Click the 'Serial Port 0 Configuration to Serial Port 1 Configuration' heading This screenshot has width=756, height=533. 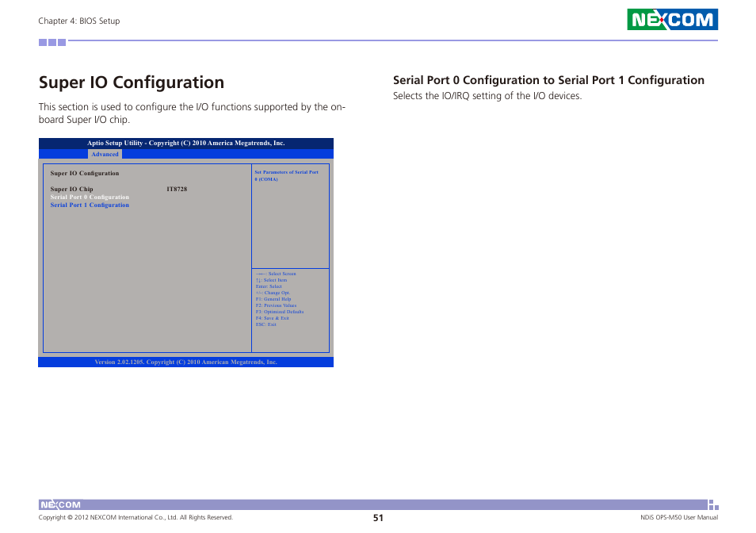point(548,80)
